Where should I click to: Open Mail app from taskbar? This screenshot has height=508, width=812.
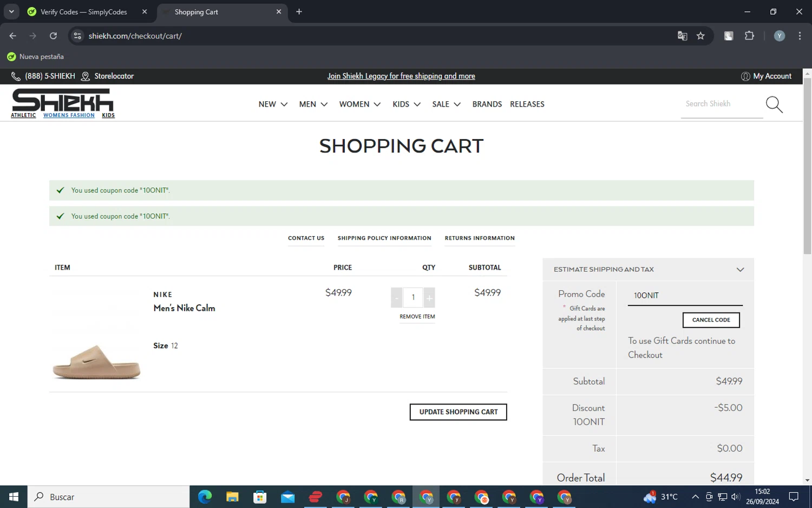[287, 497]
